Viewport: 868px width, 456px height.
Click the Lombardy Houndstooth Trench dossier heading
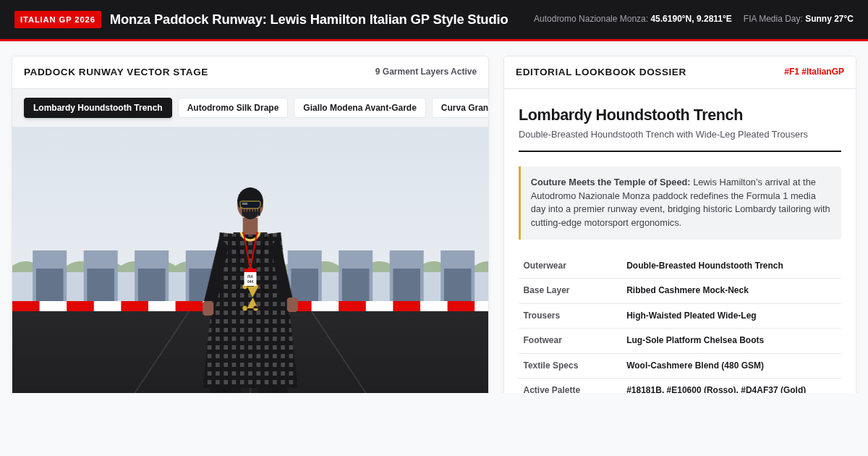pos(631,115)
